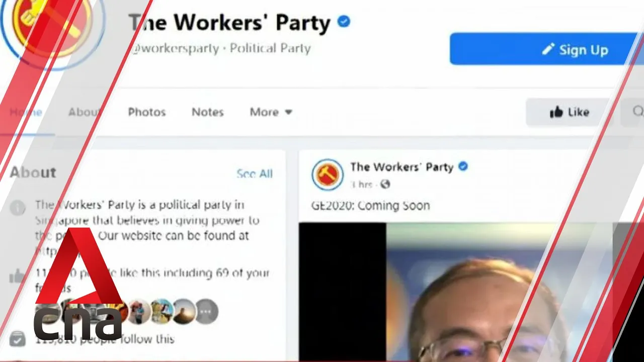644x362 pixels.
Task: Open the Notes tab
Action: (x=207, y=112)
